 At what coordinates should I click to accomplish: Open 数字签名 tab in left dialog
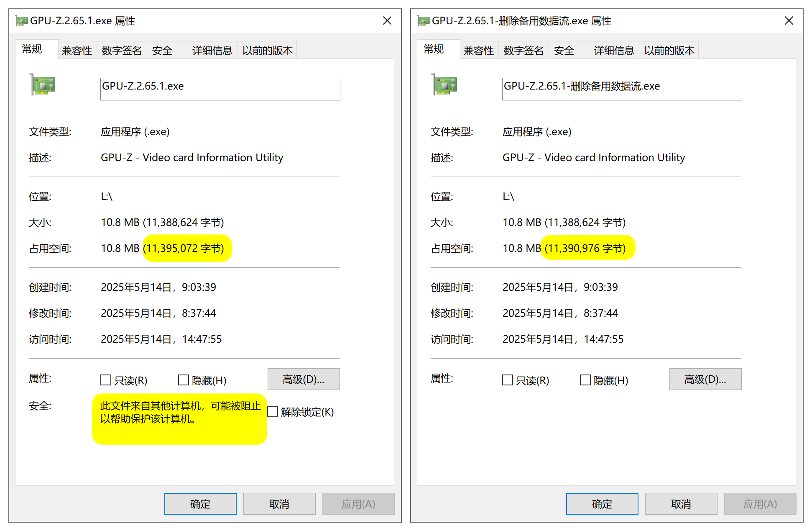point(122,50)
